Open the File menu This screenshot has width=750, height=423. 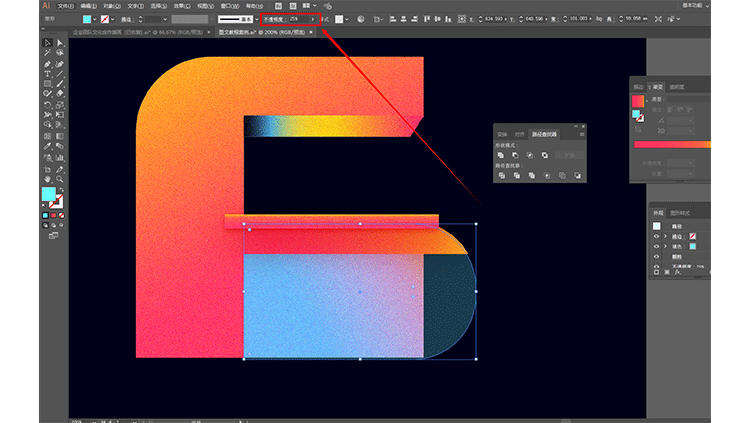coord(65,5)
